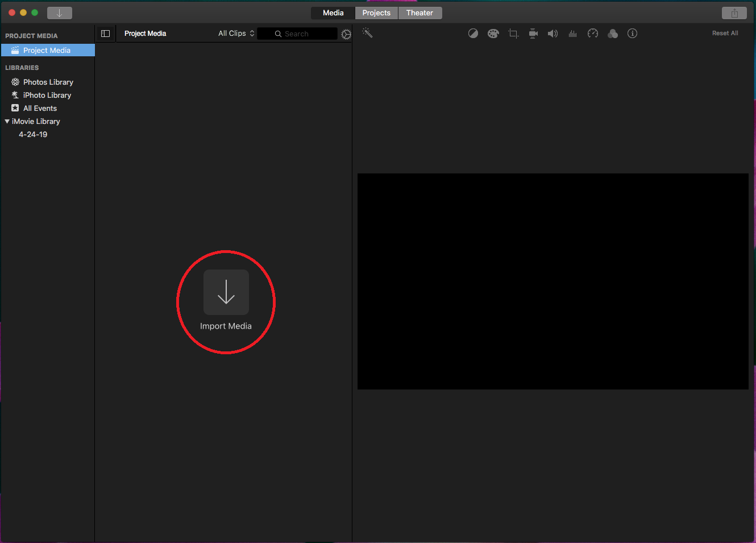Open the video stabilization camera icon

click(533, 34)
